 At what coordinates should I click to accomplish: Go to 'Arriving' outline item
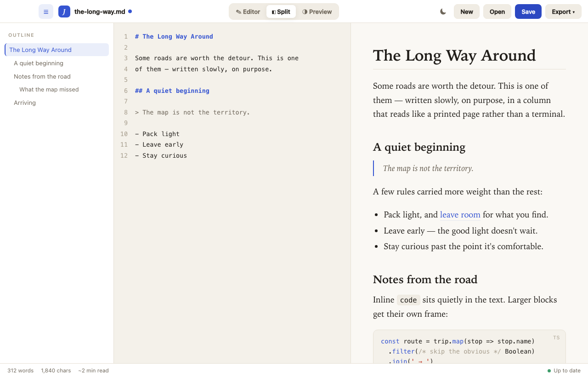tap(57, 103)
